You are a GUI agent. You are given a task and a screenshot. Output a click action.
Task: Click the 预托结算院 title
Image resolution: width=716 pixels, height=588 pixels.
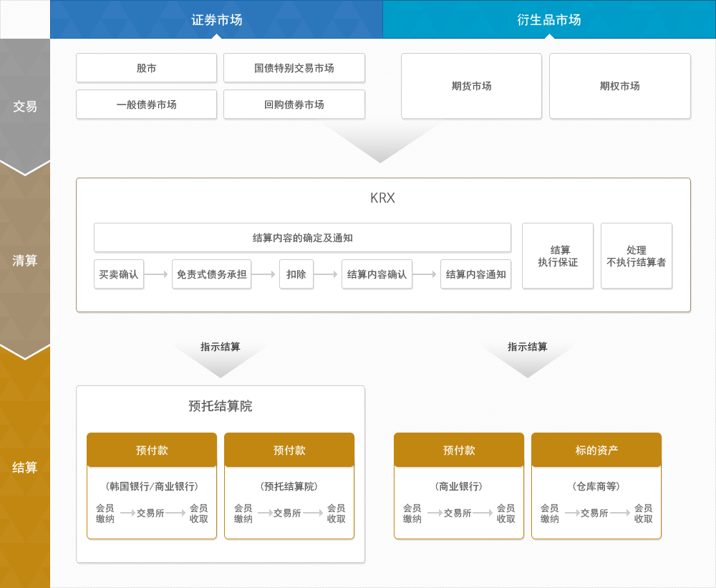tap(220, 405)
